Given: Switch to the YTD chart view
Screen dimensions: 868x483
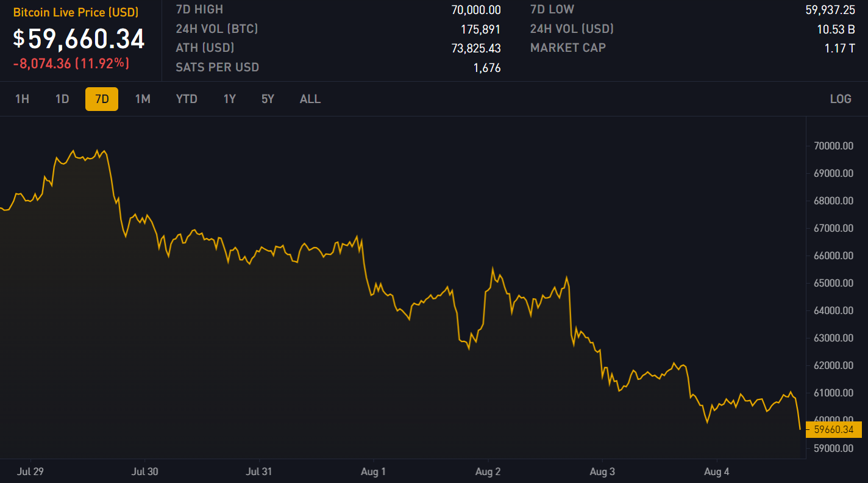Looking at the screenshot, I should tap(187, 99).
